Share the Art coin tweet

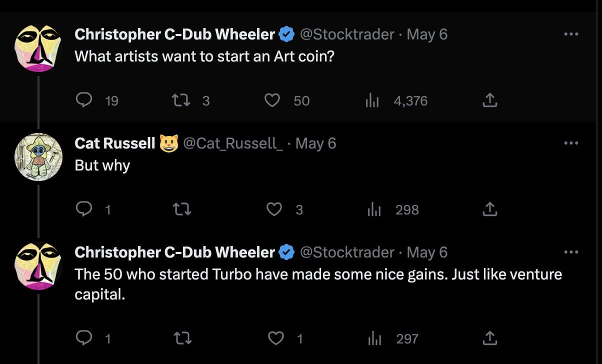489,100
